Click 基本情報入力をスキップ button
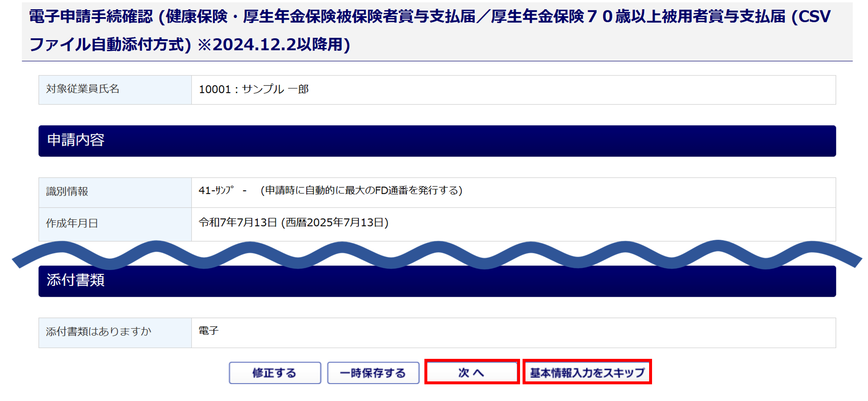The width and height of the screenshot is (868, 401). click(x=587, y=372)
